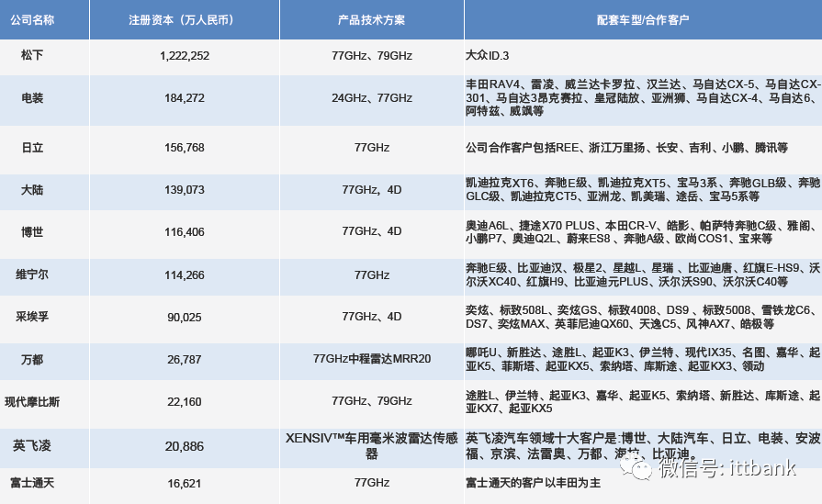Image resolution: width=822 pixels, height=504 pixels.
Task: Click capital value 90,025
Action: coord(185,318)
